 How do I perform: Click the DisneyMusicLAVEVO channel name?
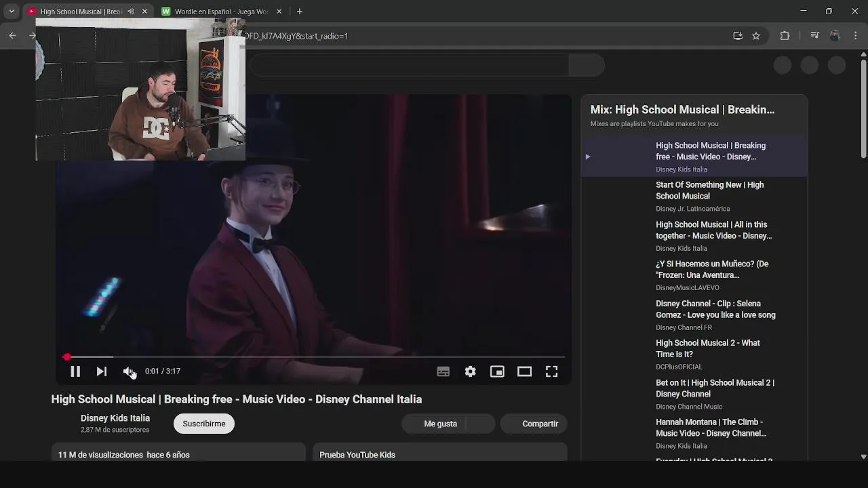click(x=687, y=288)
